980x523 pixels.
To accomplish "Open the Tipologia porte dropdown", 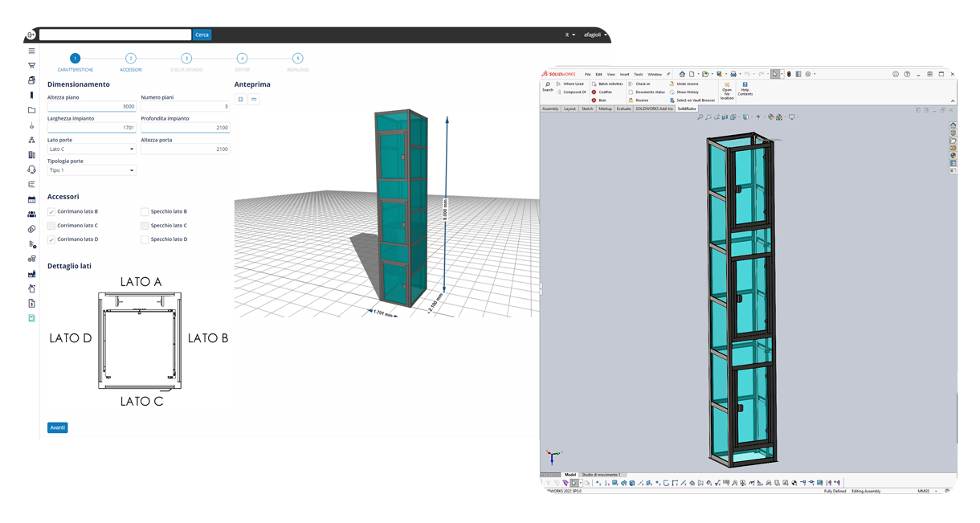I will point(92,170).
